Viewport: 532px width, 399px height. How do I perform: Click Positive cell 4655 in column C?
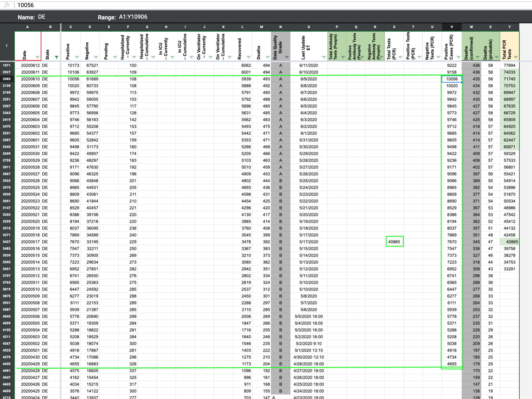point(71,363)
